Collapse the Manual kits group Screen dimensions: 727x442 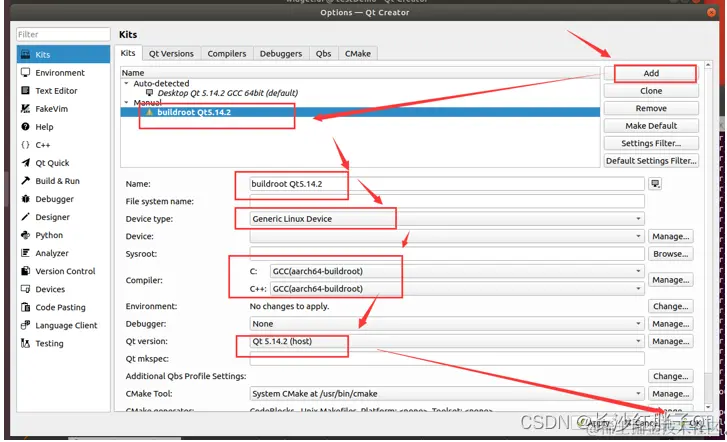click(126, 102)
